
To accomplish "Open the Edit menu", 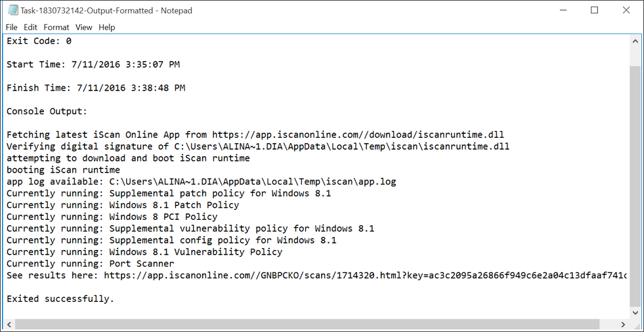I will pos(30,27).
